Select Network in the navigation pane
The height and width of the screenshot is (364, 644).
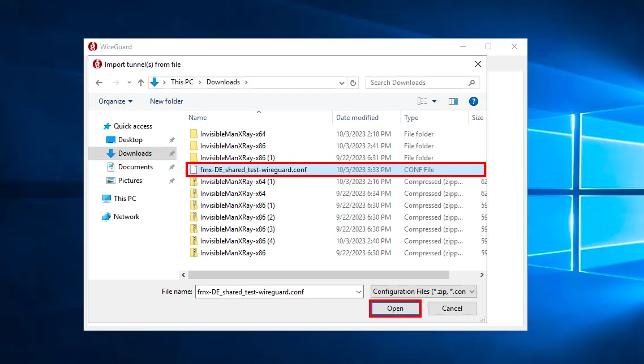[126, 216]
